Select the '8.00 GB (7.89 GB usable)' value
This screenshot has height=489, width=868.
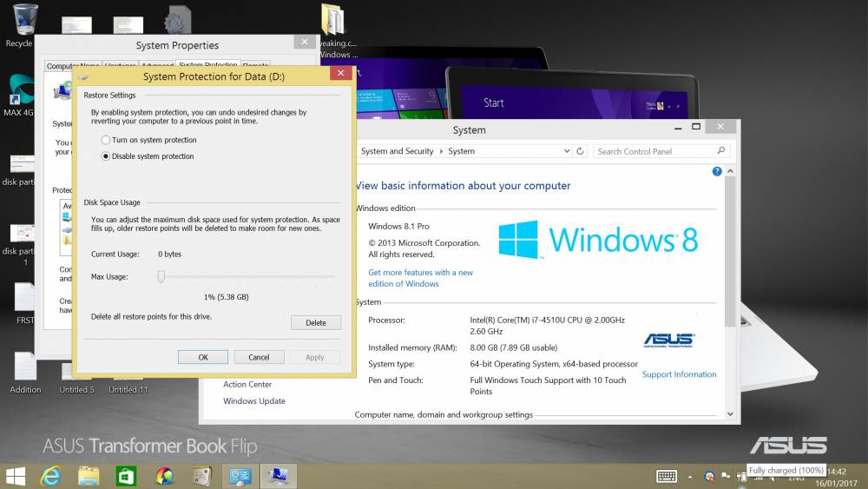514,347
